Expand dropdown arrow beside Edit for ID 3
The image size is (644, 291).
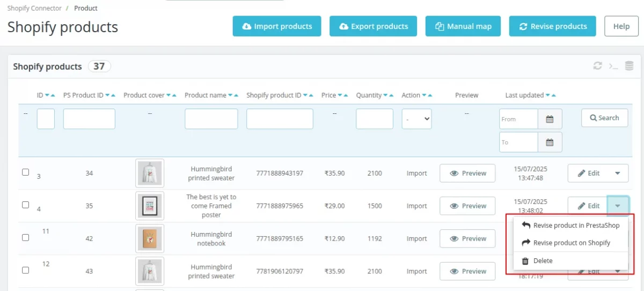pos(618,173)
